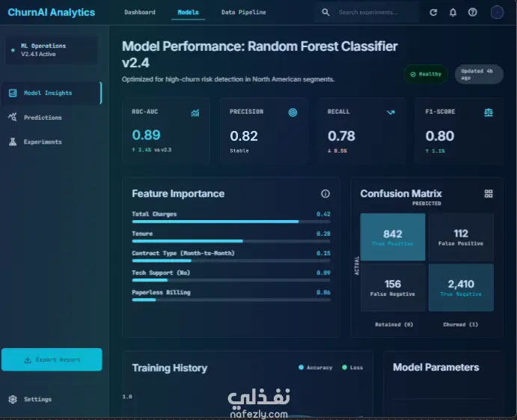This screenshot has height=420, width=517.
Task: Open the Dashboard tab
Action: click(140, 12)
